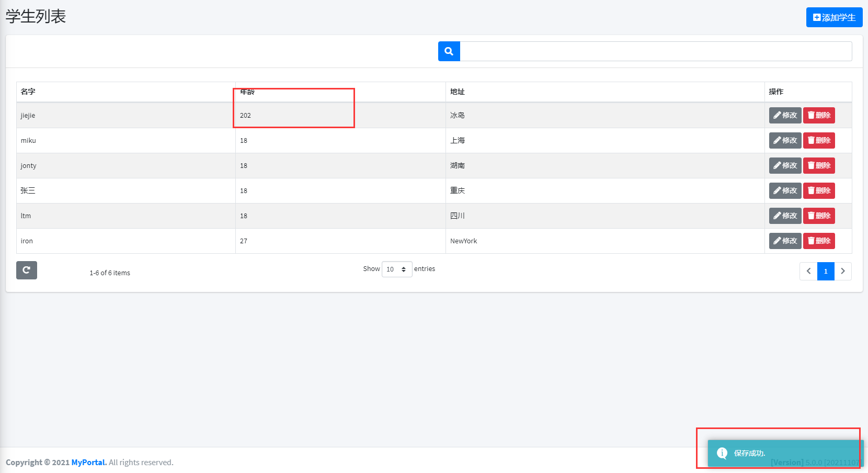The height and width of the screenshot is (473, 868).
Task: Open edit for student ltm
Action: pos(785,216)
